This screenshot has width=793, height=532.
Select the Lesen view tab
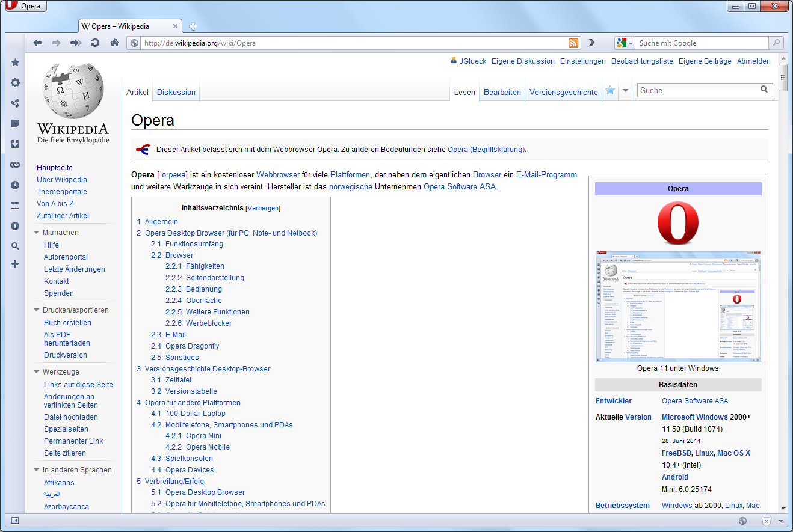(464, 92)
